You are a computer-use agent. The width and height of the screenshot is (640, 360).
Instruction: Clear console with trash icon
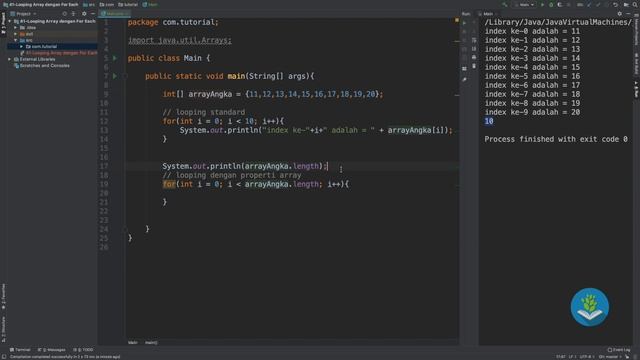(474, 66)
